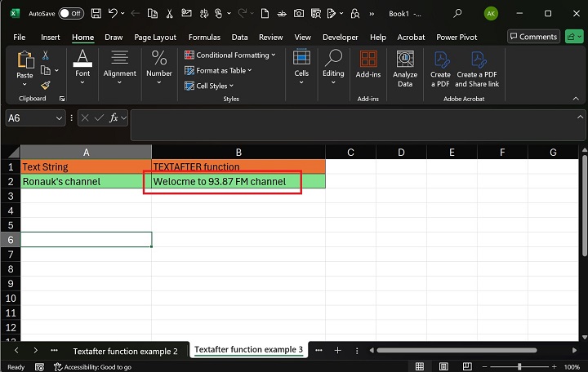The width and height of the screenshot is (588, 372).
Task: Expand the Conditional Formatting dropdown
Action: point(230,55)
